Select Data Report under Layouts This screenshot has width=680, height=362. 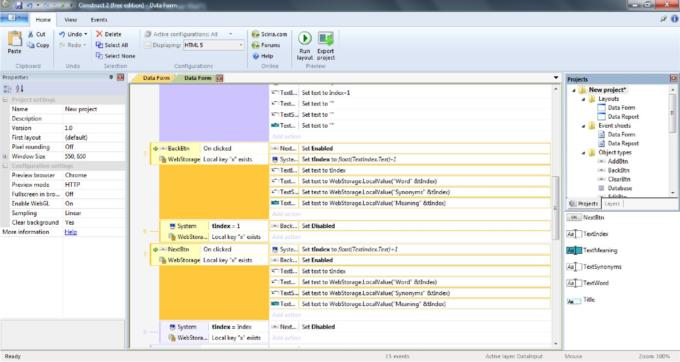coord(623,117)
